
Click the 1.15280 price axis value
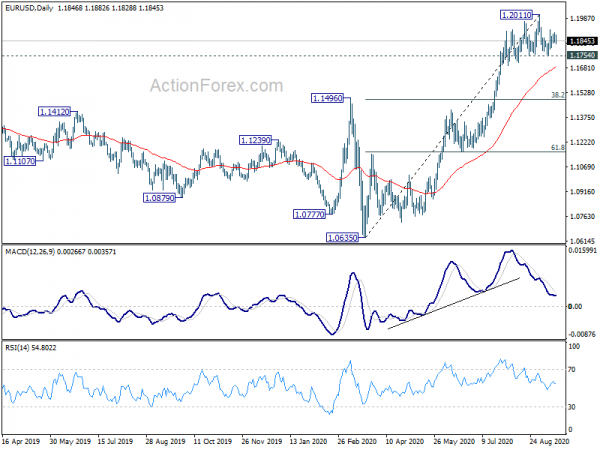(582, 93)
